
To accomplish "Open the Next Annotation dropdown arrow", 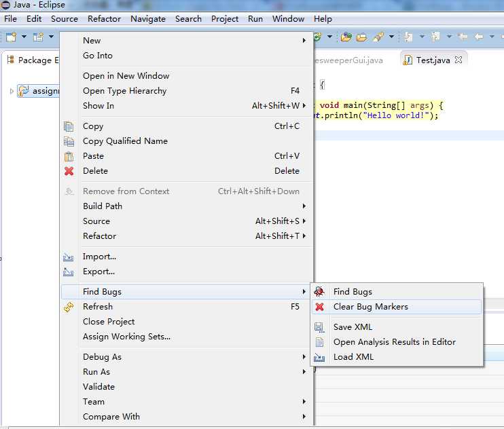I will coord(422,37).
